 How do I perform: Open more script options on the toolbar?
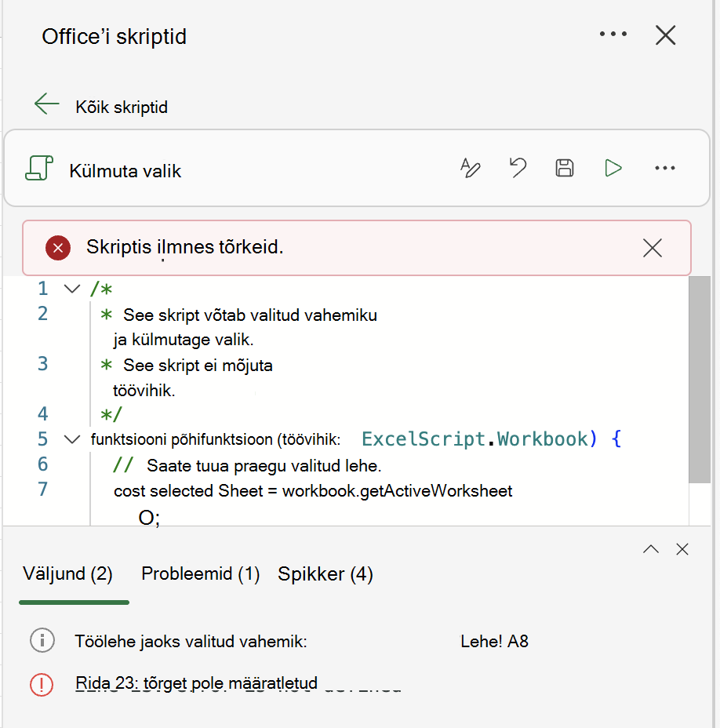click(665, 168)
